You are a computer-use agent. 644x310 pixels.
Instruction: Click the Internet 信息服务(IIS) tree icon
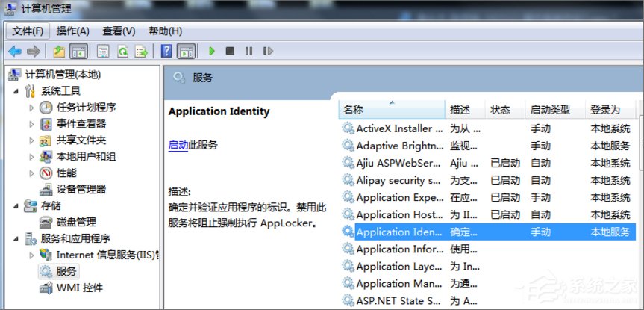[46, 255]
